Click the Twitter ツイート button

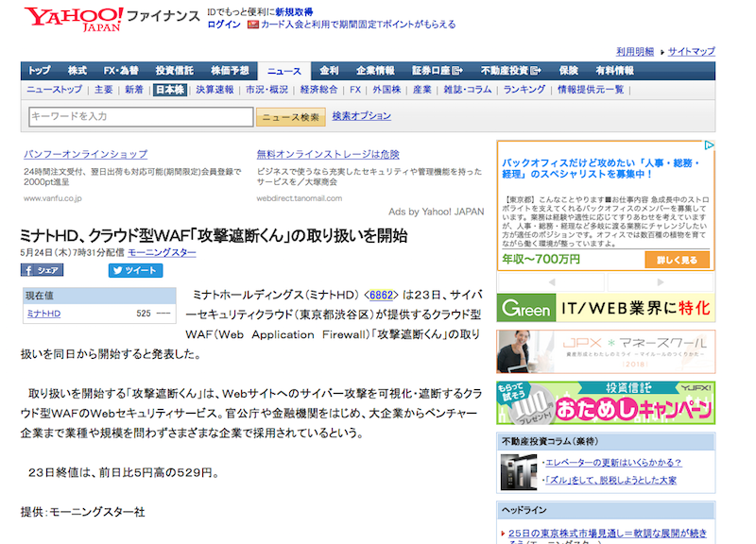(x=135, y=270)
